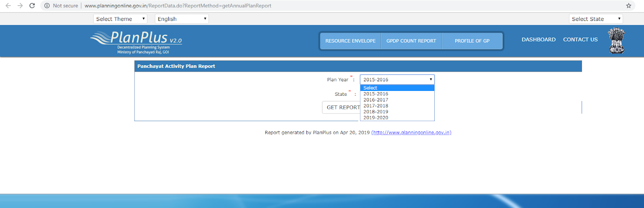Click the Report generated by PlanPlus text
Image resolution: width=644 pixels, height=208 pixels.
317,133
